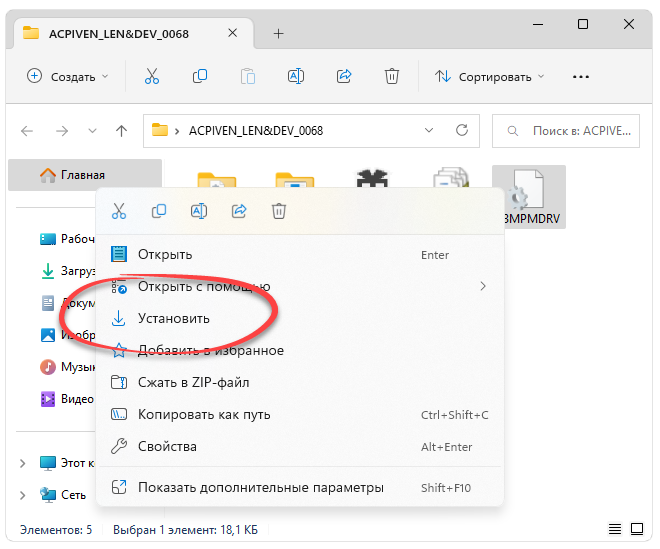The height and width of the screenshot is (549, 660).
Task: Click the Cut scissors icon in the context menu
Action: [119, 211]
